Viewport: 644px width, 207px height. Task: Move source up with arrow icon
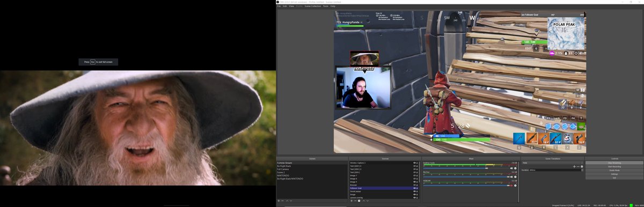364,201
